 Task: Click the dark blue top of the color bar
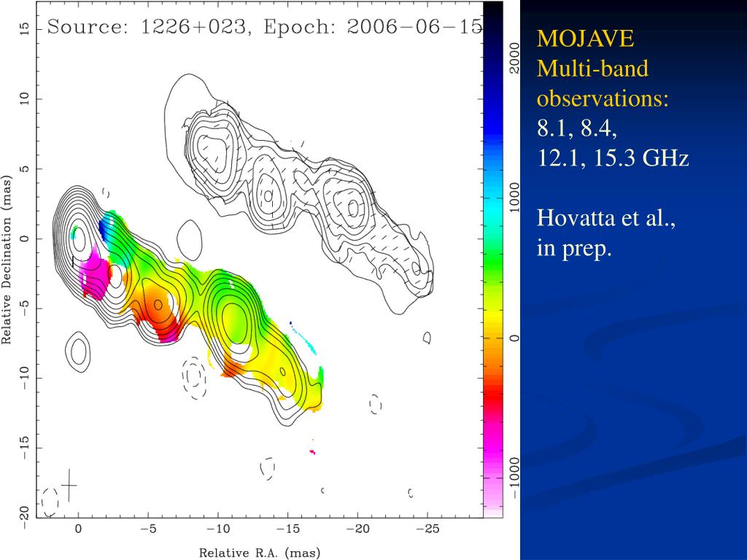[x=493, y=19]
